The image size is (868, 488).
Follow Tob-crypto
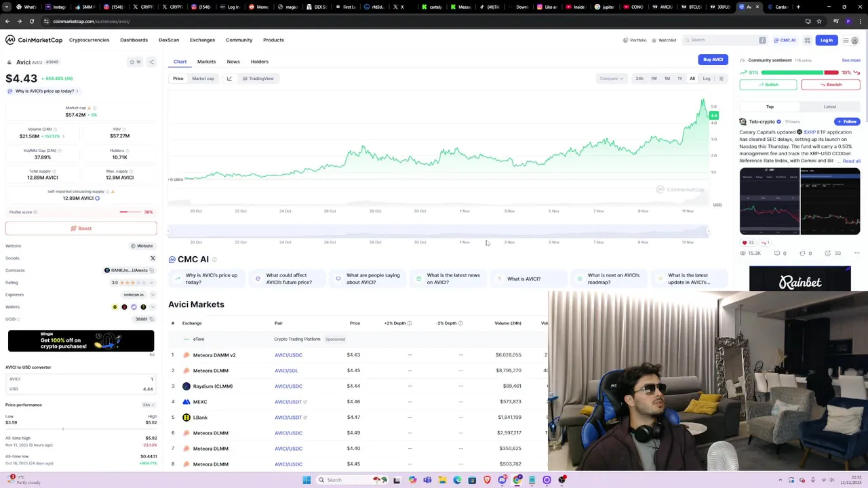click(847, 121)
